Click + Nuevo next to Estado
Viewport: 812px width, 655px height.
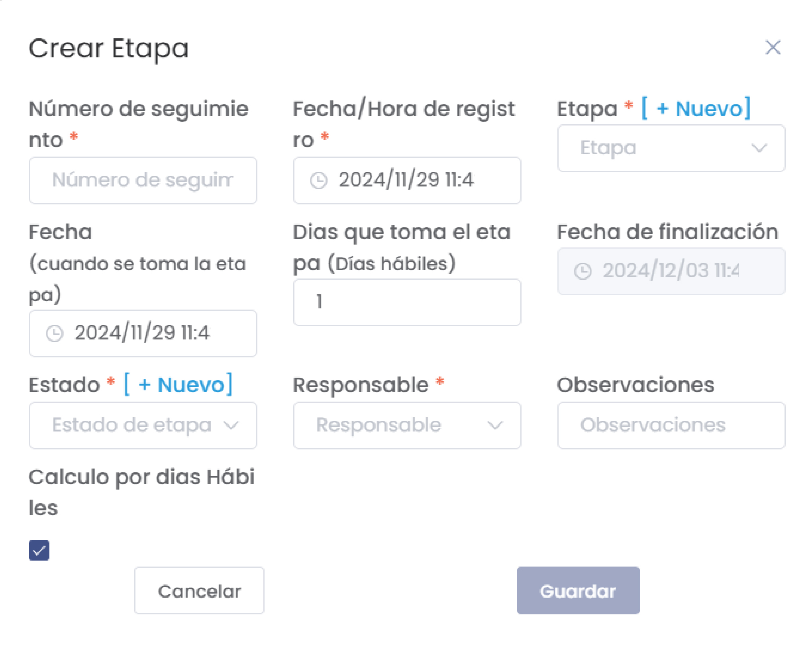(x=178, y=384)
